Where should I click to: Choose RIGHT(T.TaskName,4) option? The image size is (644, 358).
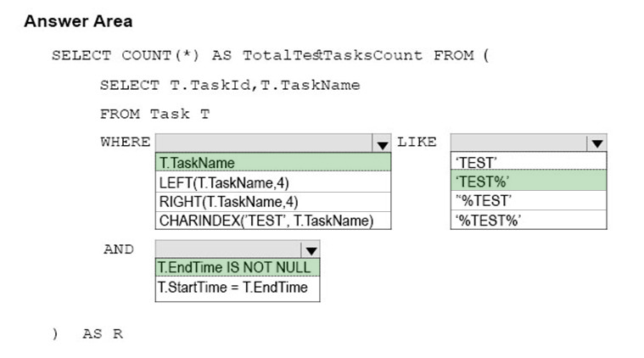pyautogui.click(x=273, y=202)
